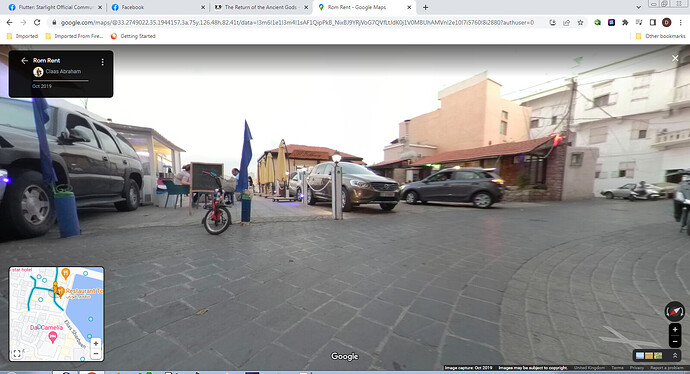Click the Image capture: Oct 2019 text
This screenshot has height=374, width=690.
pos(468,368)
